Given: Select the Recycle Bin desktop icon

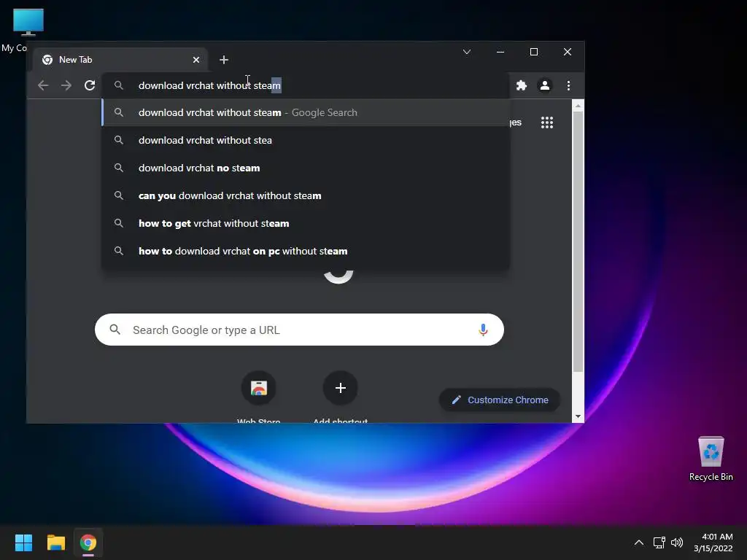Looking at the screenshot, I should [711, 459].
